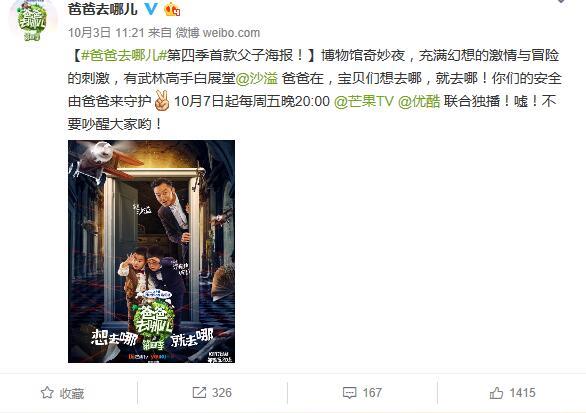
Task: Click the repost count 326
Action: pyautogui.click(x=222, y=393)
